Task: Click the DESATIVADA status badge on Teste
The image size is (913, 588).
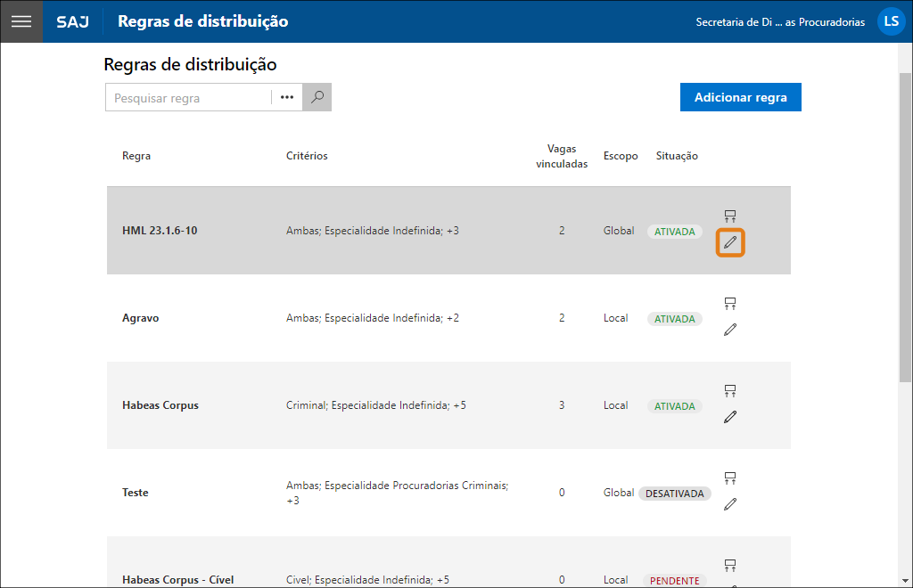Action: [x=675, y=494]
